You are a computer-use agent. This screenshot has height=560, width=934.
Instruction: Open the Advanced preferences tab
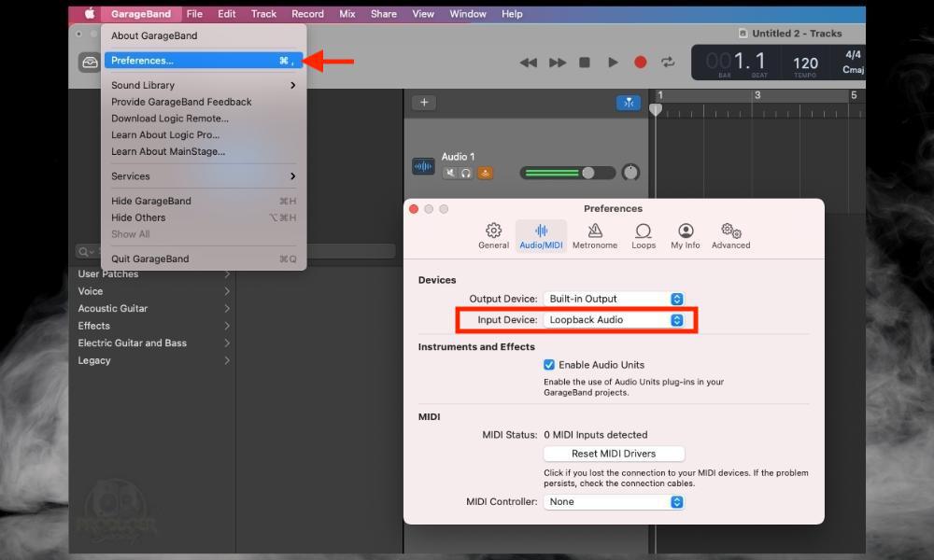coord(731,236)
